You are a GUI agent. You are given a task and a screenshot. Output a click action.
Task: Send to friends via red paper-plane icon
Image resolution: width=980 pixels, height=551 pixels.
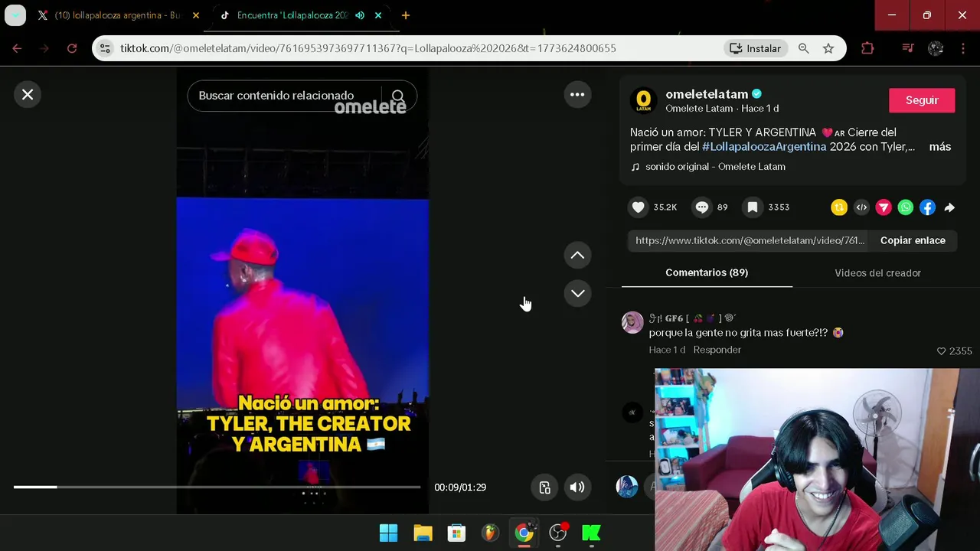[884, 207]
